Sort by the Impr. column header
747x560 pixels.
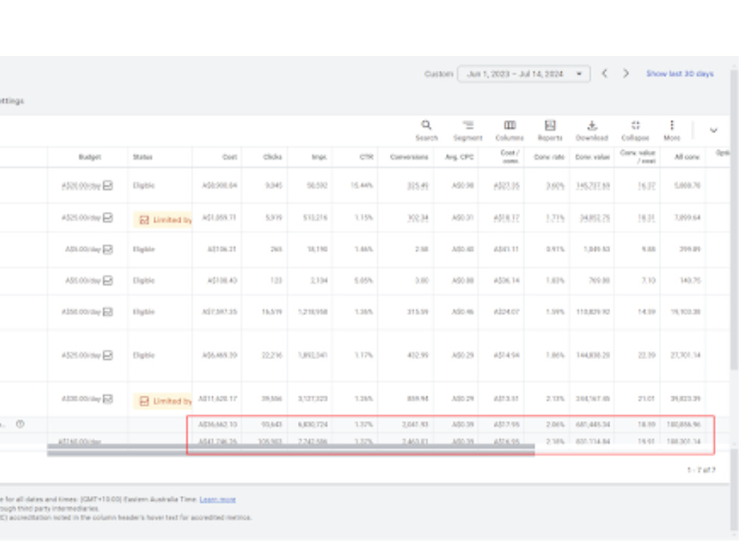click(x=319, y=157)
